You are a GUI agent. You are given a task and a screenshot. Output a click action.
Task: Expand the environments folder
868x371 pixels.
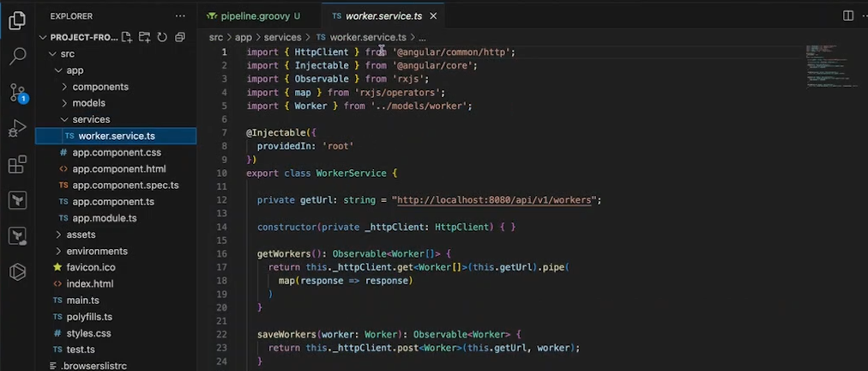click(96, 251)
